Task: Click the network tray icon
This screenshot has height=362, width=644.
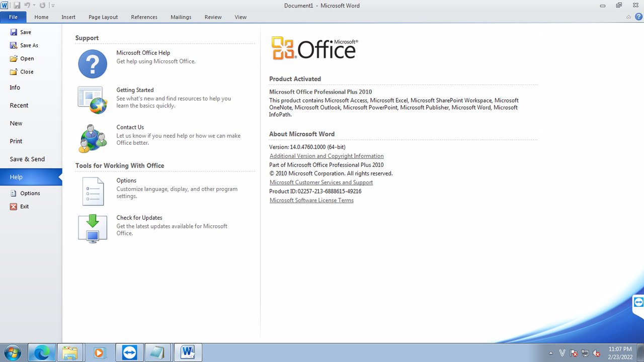Action: click(585, 353)
